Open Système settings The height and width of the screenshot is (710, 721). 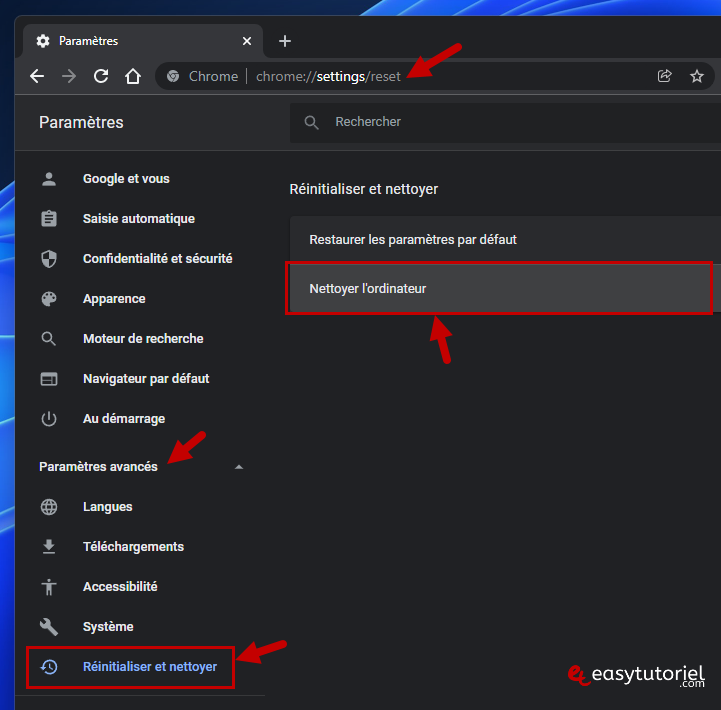point(108,627)
